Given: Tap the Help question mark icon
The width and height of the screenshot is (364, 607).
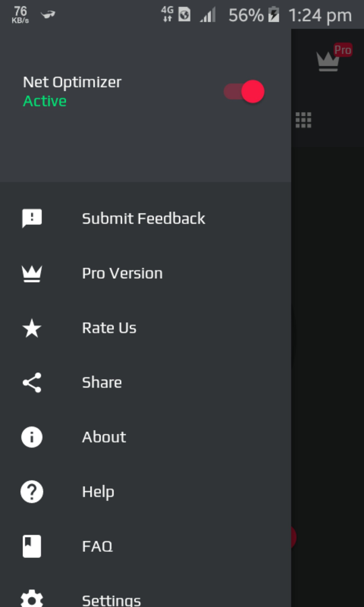Looking at the screenshot, I should coord(32,492).
